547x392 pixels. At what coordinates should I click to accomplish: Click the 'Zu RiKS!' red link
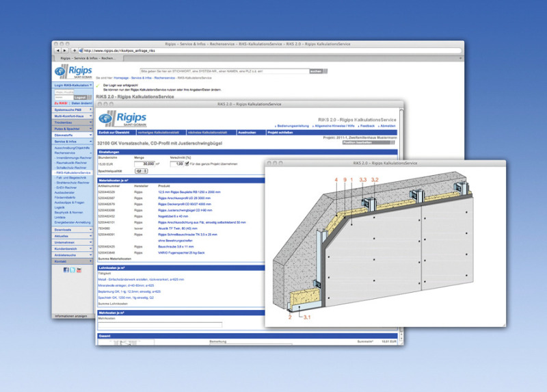(61, 103)
